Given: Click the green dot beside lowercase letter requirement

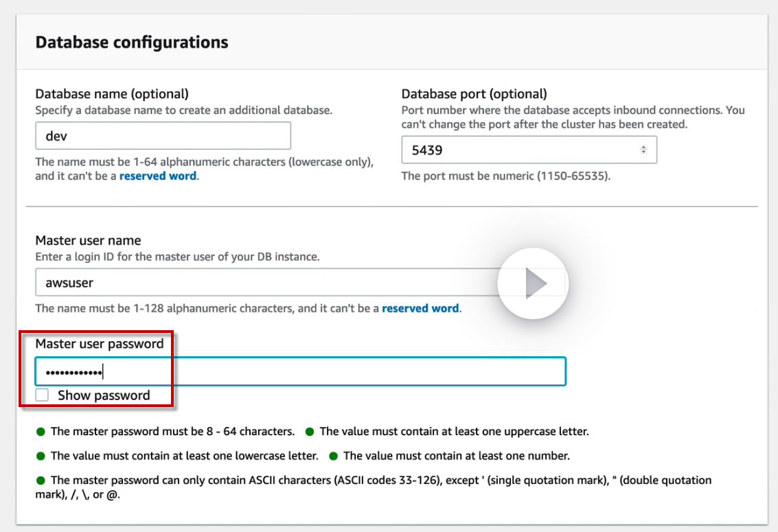Looking at the screenshot, I should (x=41, y=456).
